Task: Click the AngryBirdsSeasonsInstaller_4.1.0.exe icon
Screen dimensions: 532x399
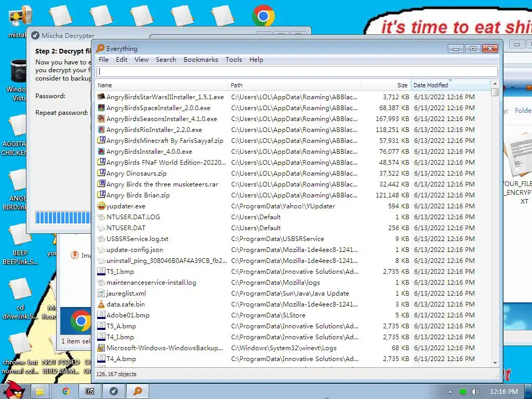Action: tap(101, 119)
